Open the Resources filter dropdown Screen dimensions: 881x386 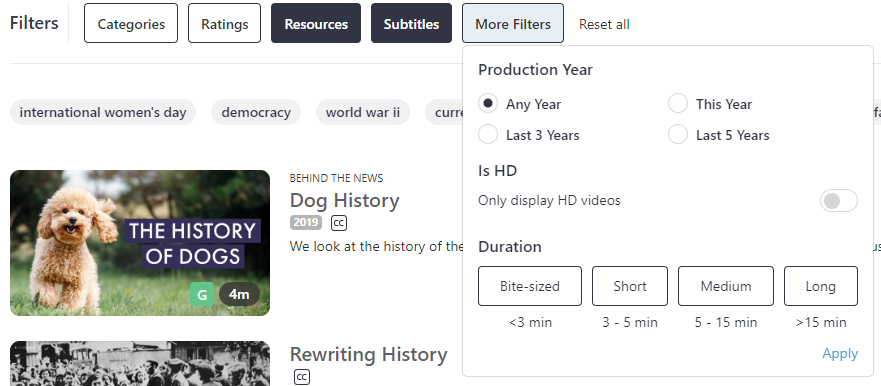pyautogui.click(x=316, y=23)
